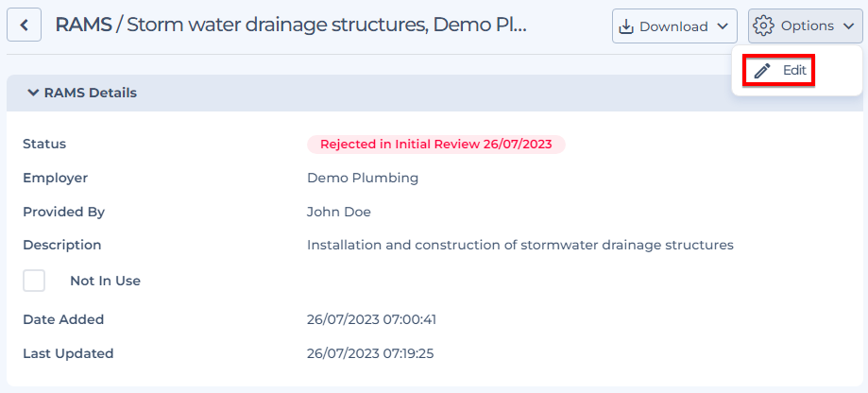Open the Download dropdown arrow
868x393 pixels.
click(722, 26)
